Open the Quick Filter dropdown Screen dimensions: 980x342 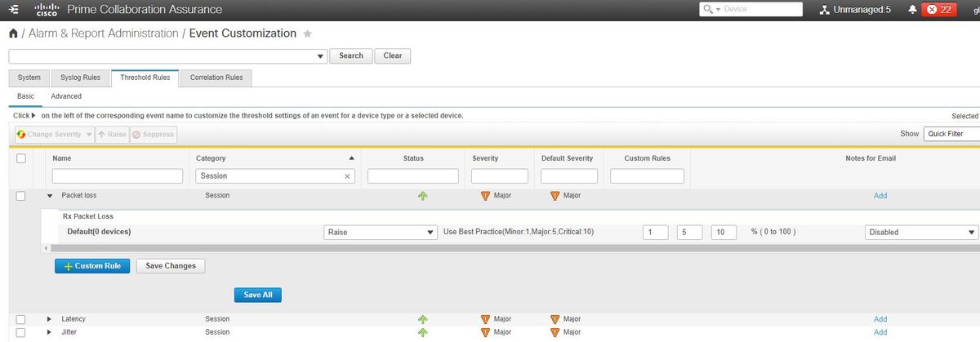pyautogui.click(x=951, y=134)
